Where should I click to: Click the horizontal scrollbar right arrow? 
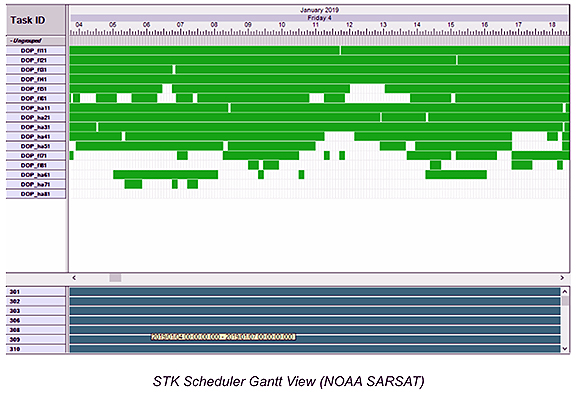pyautogui.click(x=562, y=278)
